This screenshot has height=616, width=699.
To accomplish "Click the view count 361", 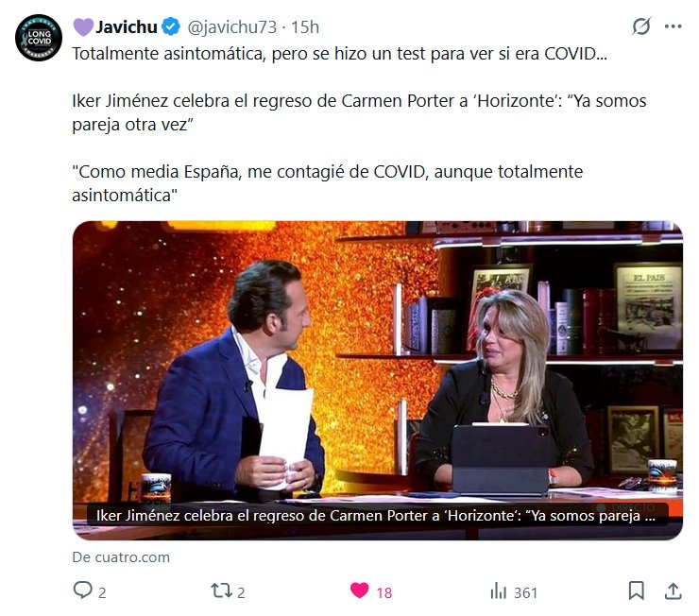I will coord(525,592).
